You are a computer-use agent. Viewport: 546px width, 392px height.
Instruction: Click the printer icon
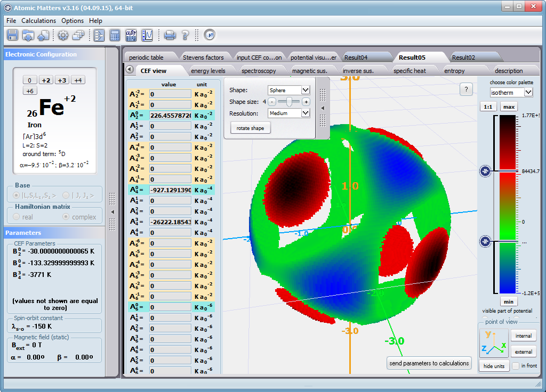[170, 35]
